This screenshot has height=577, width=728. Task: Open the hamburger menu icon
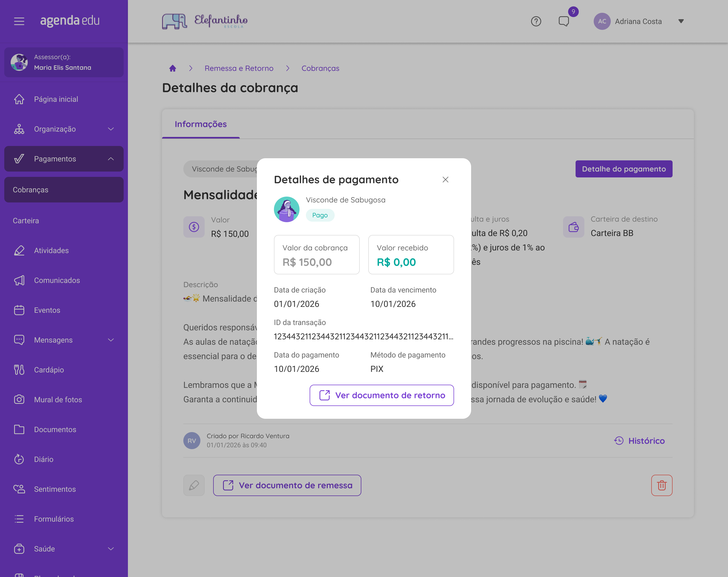tap(19, 21)
